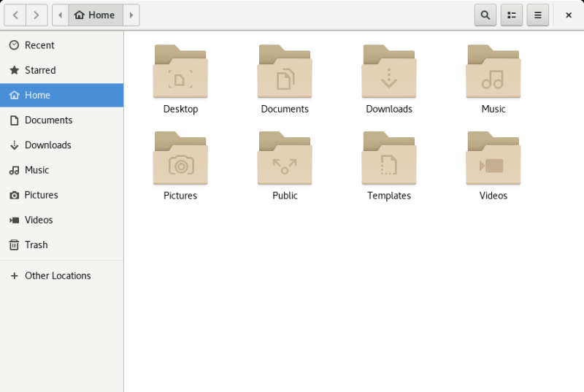Select the Downloads folder icon in grid

389,72
